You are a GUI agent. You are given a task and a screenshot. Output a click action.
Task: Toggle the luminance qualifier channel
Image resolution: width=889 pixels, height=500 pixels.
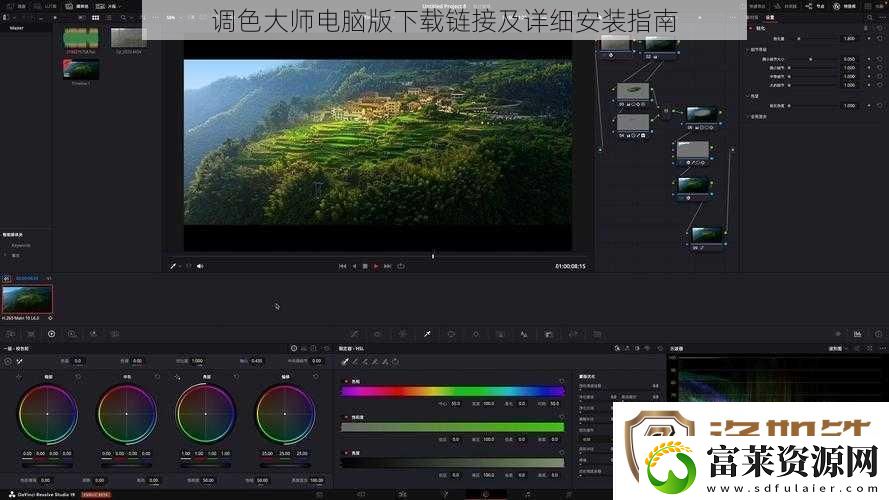point(346,453)
